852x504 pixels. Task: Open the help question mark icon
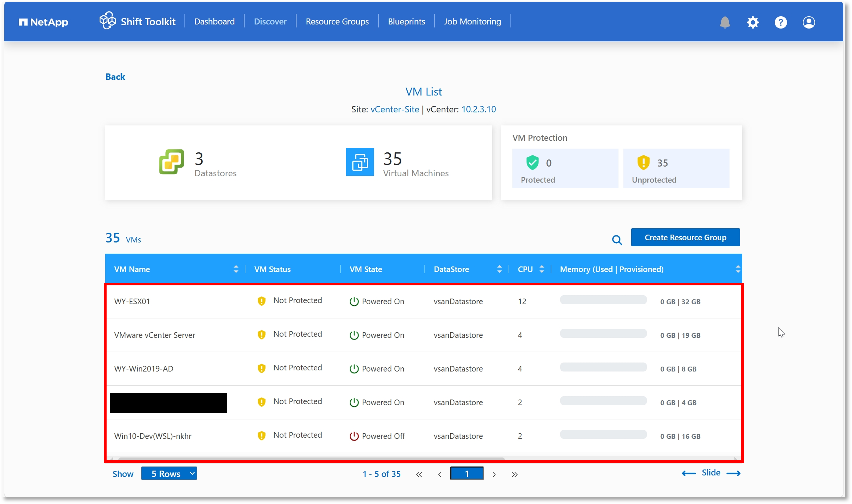(780, 22)
